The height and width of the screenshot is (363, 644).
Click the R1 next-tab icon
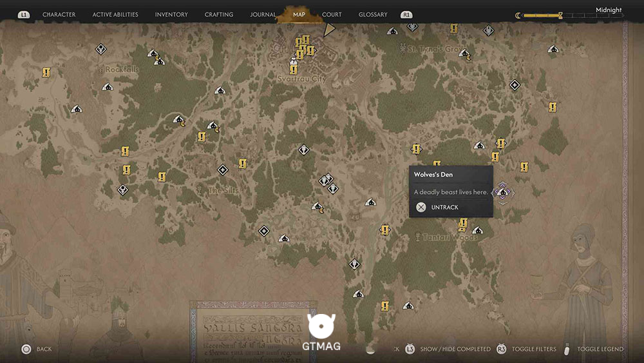click(x=406, y=15)
